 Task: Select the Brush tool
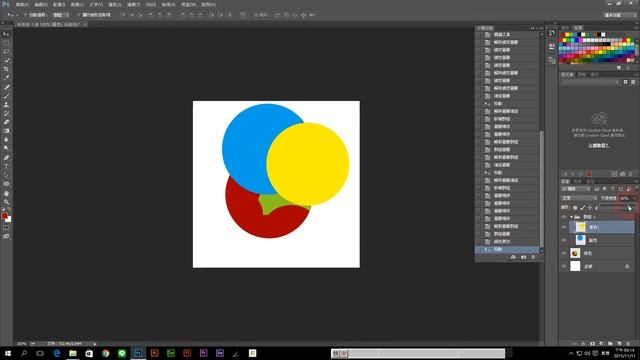coord(6,96)
